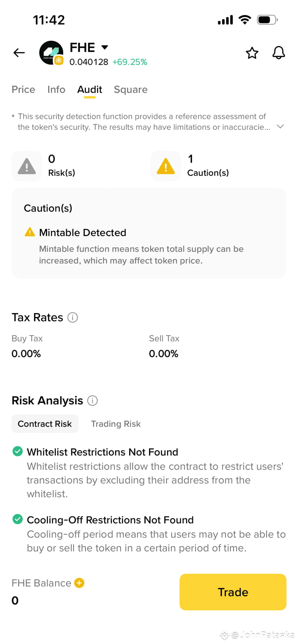Tap the gray Risk(s) warning icon

pyautogui.click(x=27, y=166)
